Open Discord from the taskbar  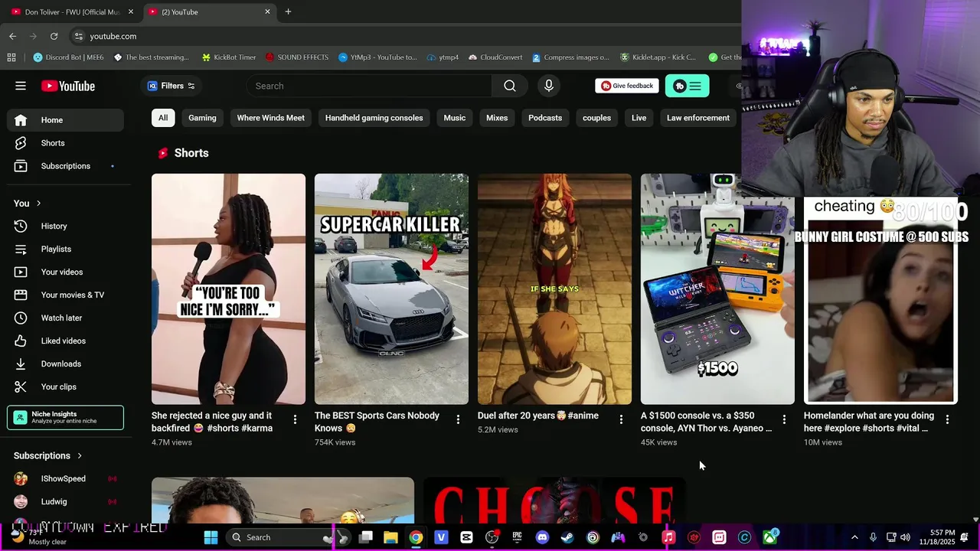coord(542,537)
